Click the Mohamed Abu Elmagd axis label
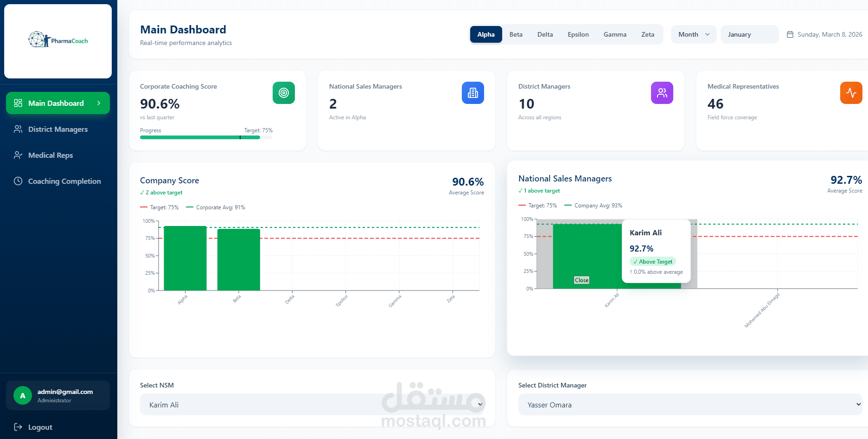The width and height of the screenshot is (868, 439). [x=762, y=310]
